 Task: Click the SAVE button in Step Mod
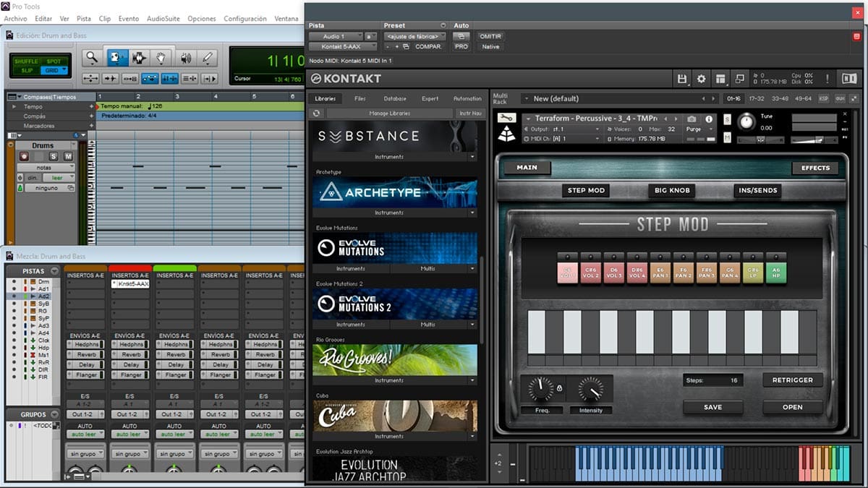click(713, 407)
